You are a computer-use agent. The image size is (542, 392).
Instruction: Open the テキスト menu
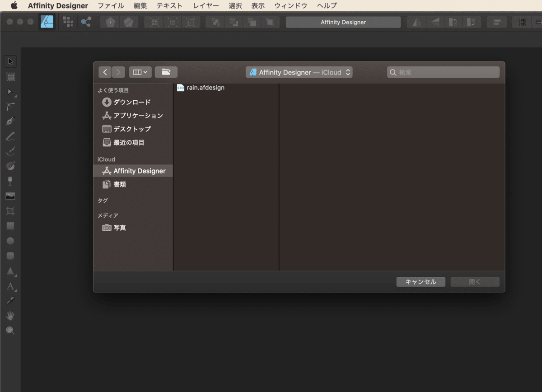[x=169, y=5]
